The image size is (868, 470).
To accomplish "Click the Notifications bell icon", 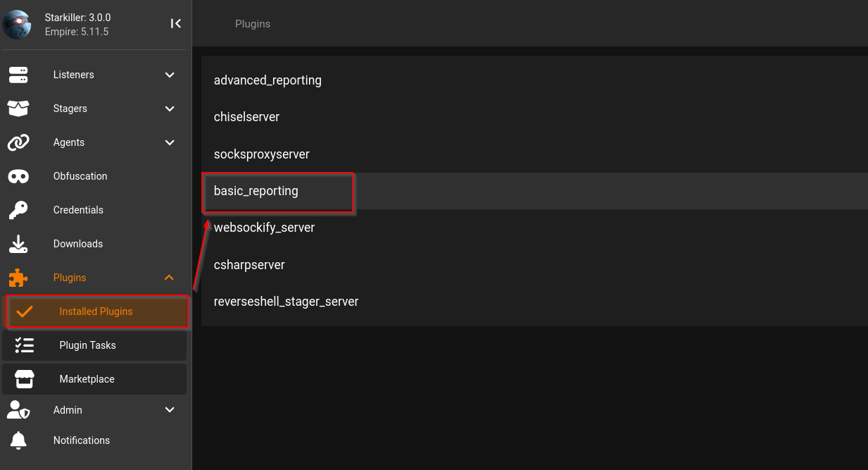I will pos(18,440).
